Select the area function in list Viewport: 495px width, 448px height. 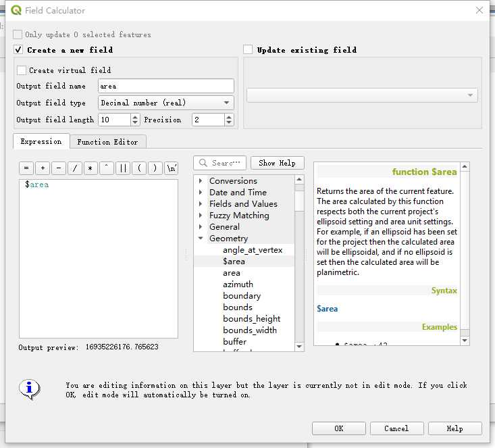232,273
